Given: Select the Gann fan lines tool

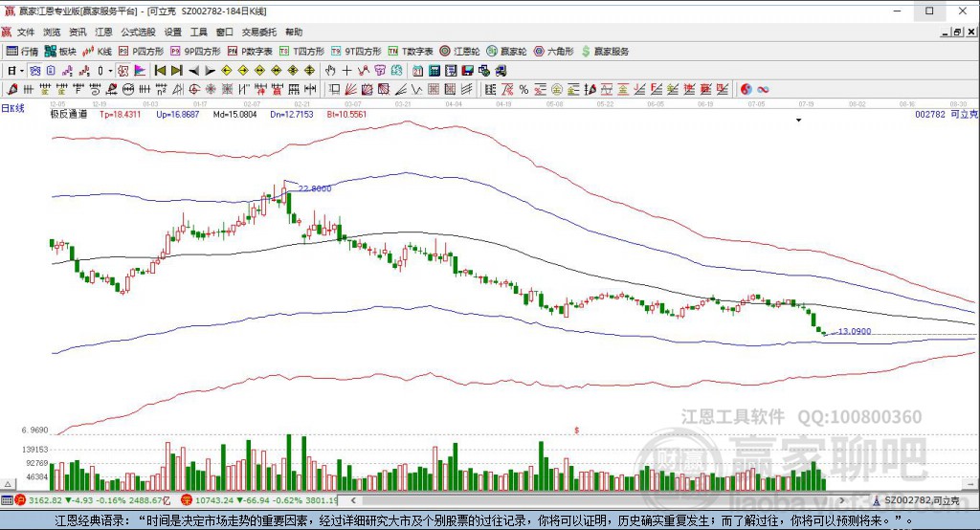Looking at the screenshot, I should click(350, 89).
